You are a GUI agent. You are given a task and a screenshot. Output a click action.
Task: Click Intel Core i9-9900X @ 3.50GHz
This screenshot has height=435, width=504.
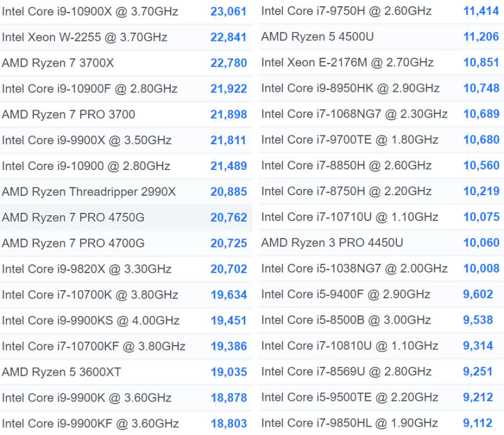(x=87, y=140)
